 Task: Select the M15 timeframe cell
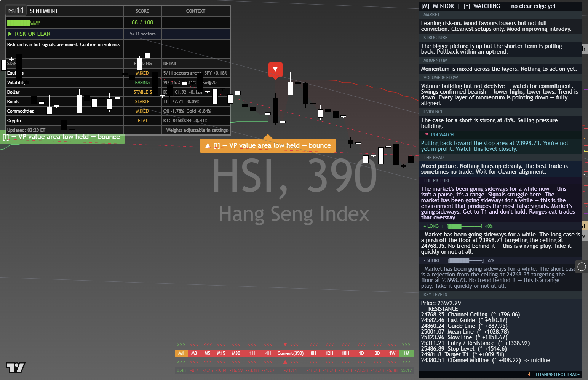pyautogui.click(x=221, y=353)
